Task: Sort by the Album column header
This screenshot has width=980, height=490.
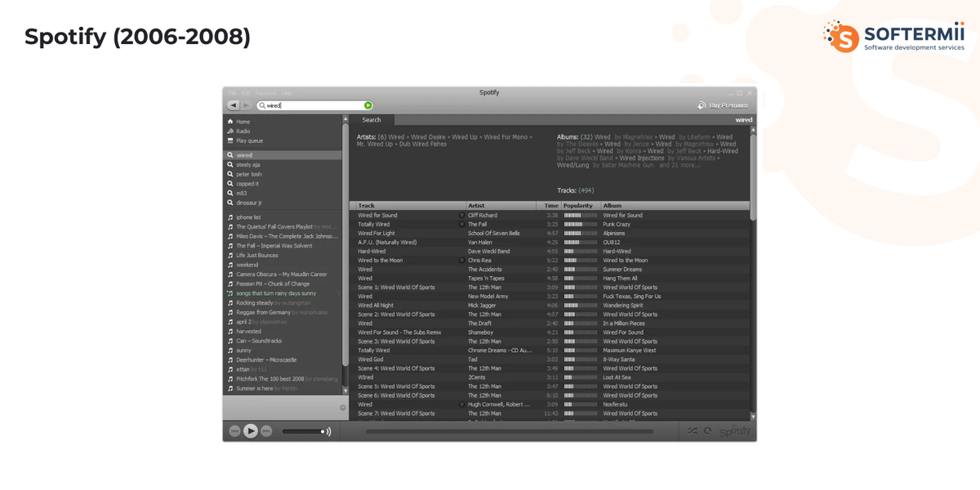Action: point(675,206)
